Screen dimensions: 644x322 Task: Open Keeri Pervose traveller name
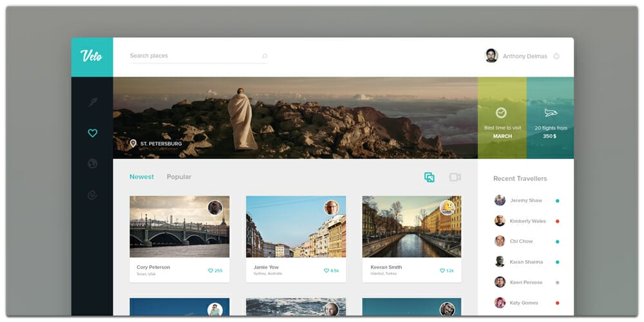point(526,282)
